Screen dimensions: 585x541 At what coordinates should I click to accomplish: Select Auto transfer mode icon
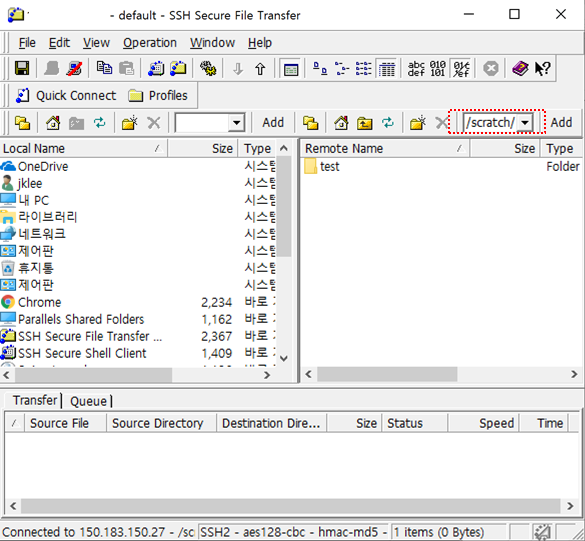coord(461,69)
